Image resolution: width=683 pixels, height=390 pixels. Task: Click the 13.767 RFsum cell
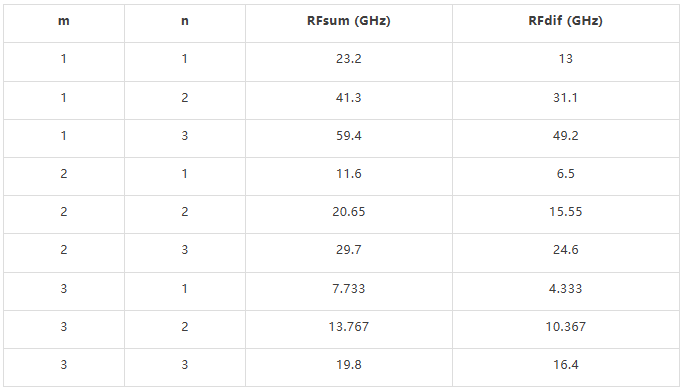(x=348, y=326)
